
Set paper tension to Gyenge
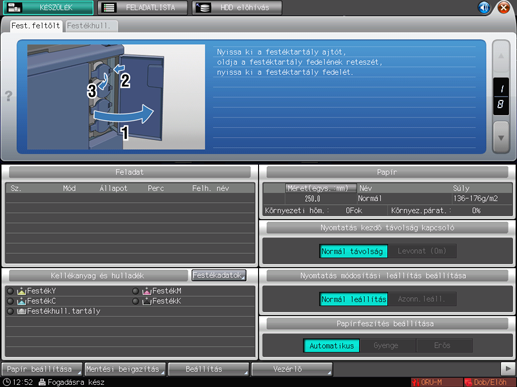pos(388,346)
